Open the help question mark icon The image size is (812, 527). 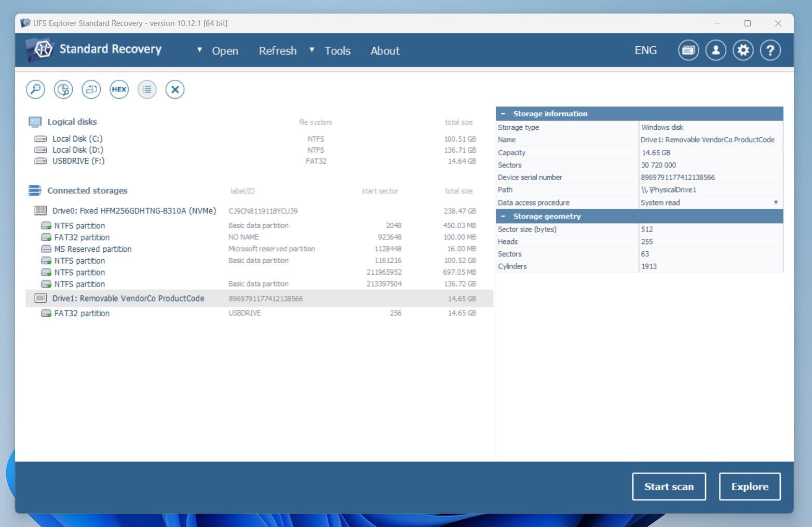[770, 50]
